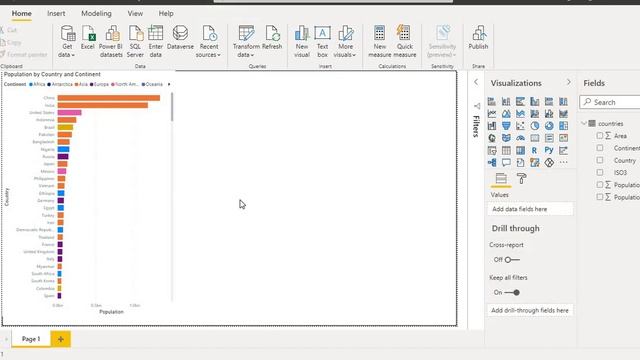640x360 pixels.
Task: Select the R script visual
Action: click(x=535, y=150)
